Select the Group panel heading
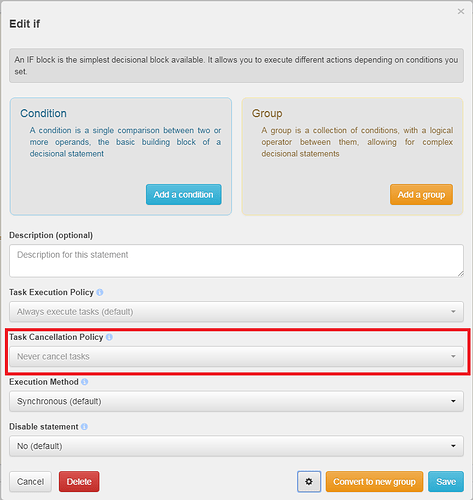473x500 pixels. pos(267,113)
